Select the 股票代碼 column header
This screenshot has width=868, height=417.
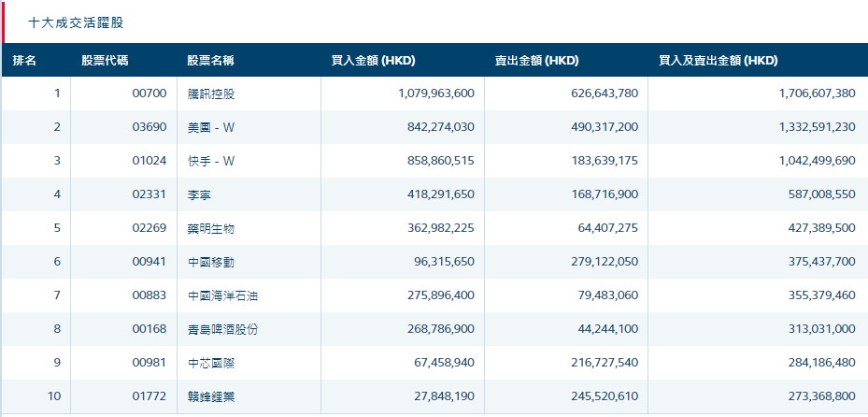105,61
